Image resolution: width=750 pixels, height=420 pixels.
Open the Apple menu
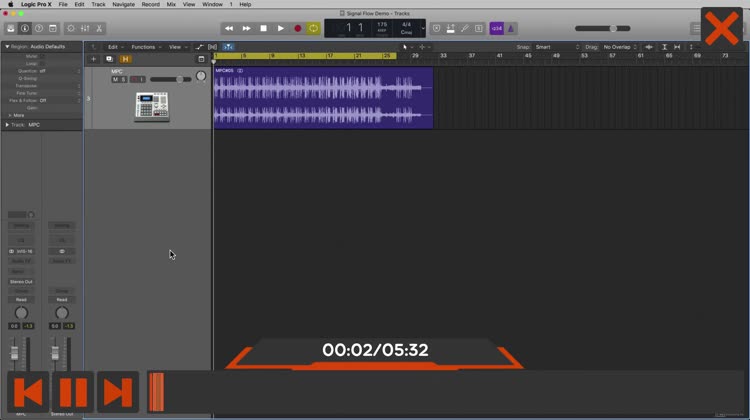pos(11,4)
